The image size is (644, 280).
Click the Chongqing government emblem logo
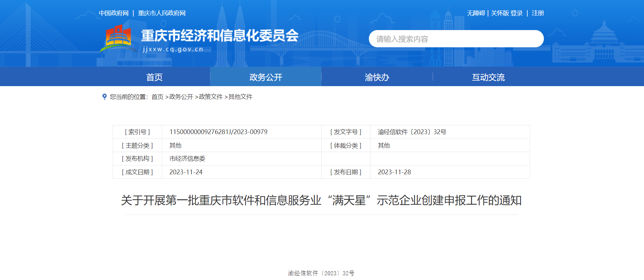click(x=118, y=38)
